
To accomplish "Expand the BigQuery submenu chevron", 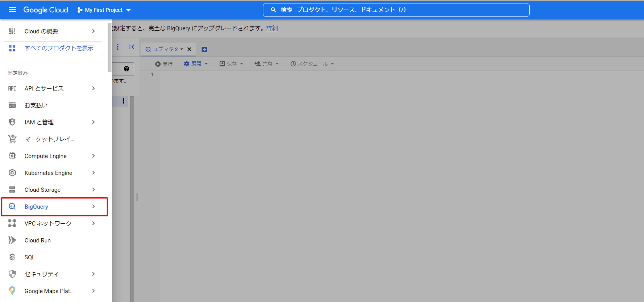I will (x=93, y=206).
